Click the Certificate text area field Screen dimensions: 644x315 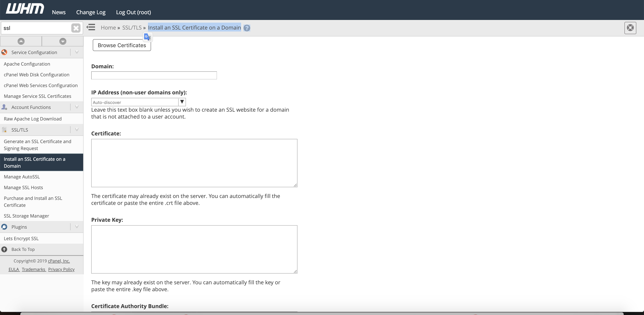(194, 163)
